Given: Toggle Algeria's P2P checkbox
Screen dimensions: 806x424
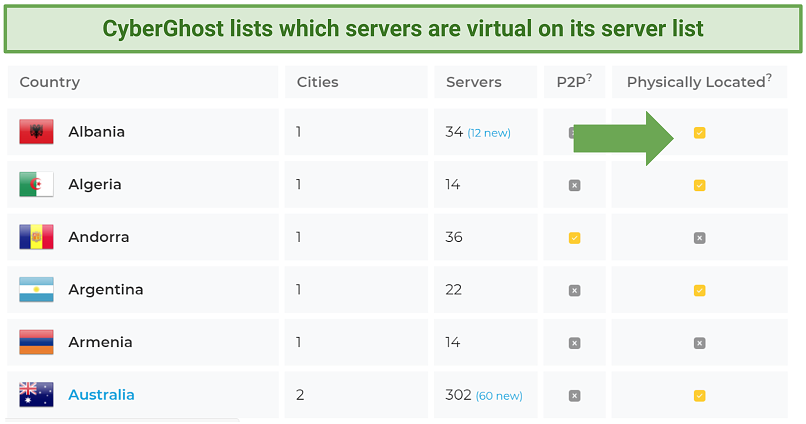Looking at the screenshot, I should click(x=574, y=185).
